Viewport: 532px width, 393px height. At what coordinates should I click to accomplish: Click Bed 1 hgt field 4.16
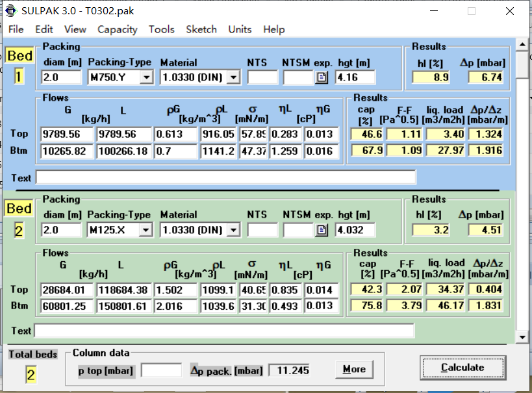355,77
